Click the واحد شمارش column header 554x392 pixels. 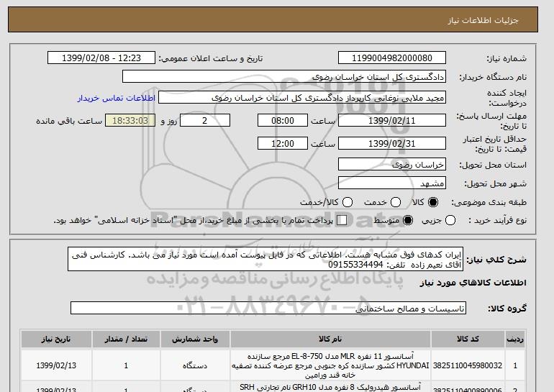point(195,339)
